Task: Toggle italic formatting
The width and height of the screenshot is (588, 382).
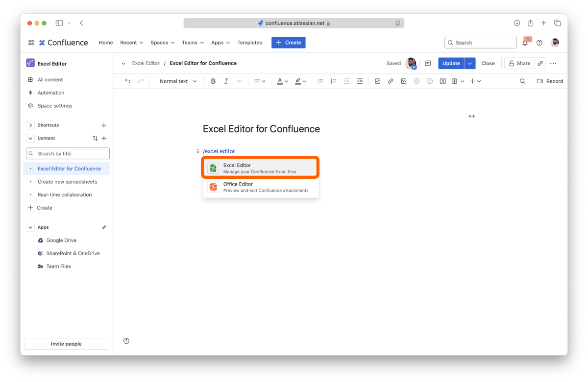Action: [226, 81]
